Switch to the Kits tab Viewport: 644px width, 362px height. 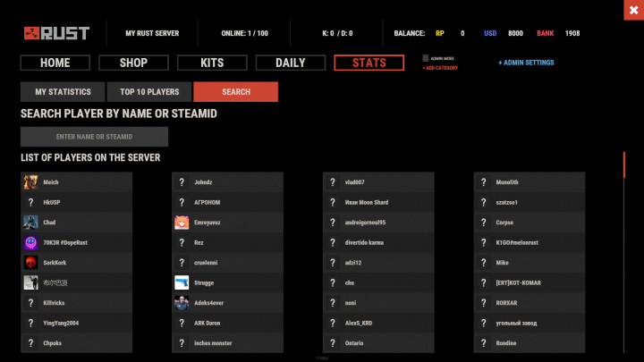[212, 63]
